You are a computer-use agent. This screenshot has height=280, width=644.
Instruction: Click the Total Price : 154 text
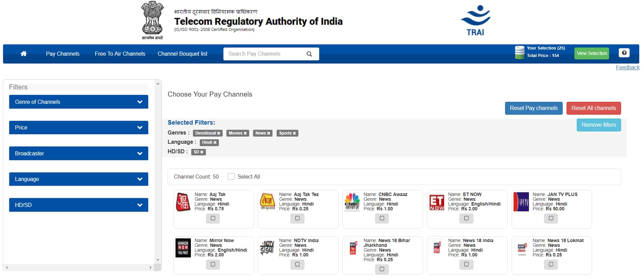(x=543, y=56)
